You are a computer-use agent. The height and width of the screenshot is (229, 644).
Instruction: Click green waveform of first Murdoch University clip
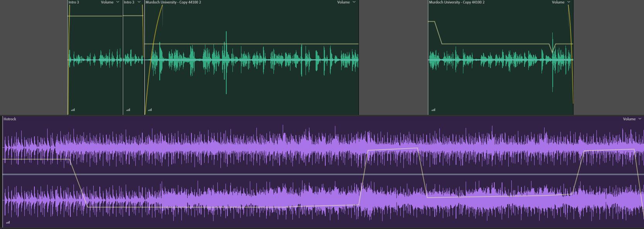(x=251, y=60)
